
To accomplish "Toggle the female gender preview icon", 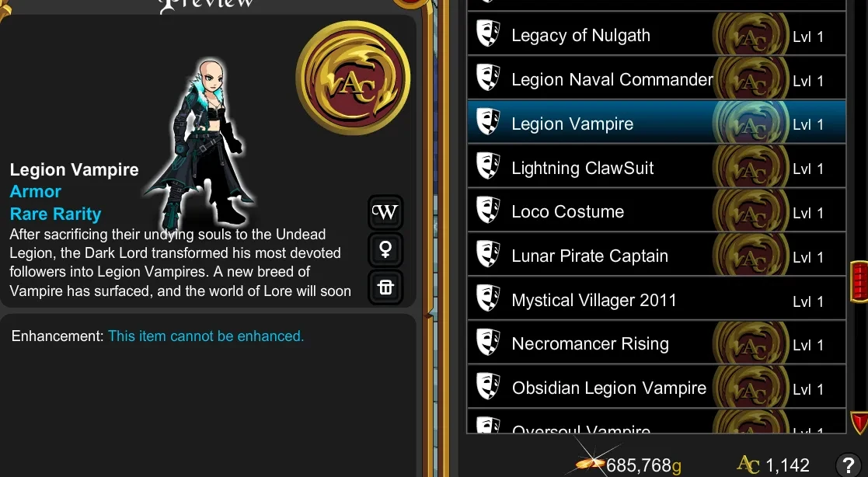I will 385,249.
